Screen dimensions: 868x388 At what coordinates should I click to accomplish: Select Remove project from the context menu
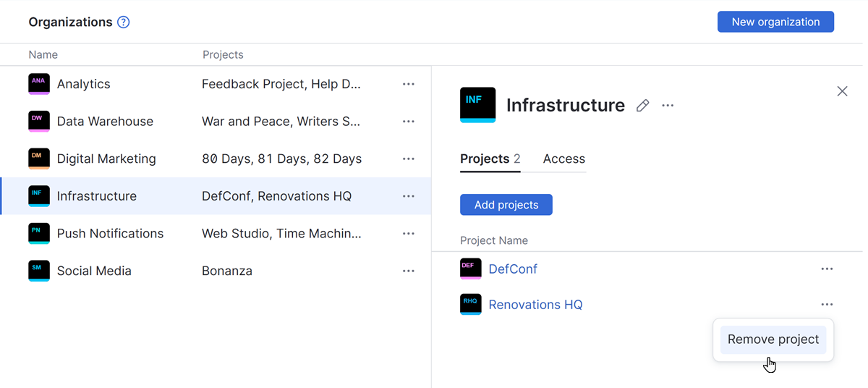773,339
